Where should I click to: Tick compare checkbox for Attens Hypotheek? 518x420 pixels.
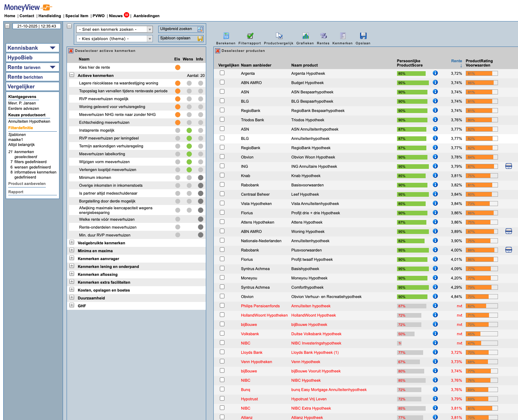pos(222,222)
